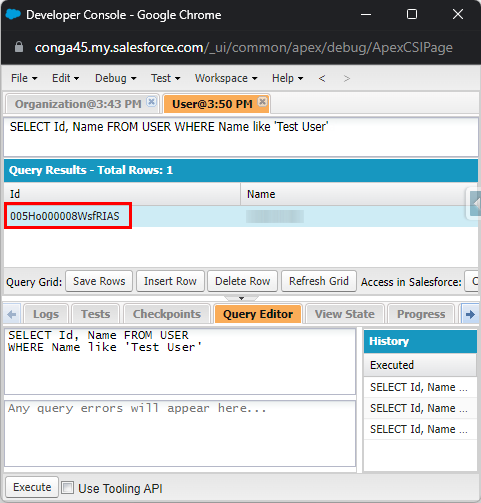Close the Developer Console window
The width and height of the screenshot is (481, 503).
(x=458, y=14)
